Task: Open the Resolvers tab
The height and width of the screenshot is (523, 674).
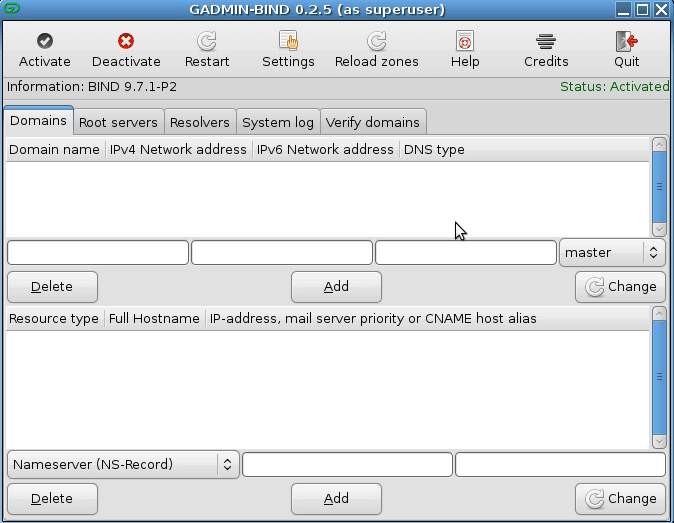Action: tap(199, 122)
